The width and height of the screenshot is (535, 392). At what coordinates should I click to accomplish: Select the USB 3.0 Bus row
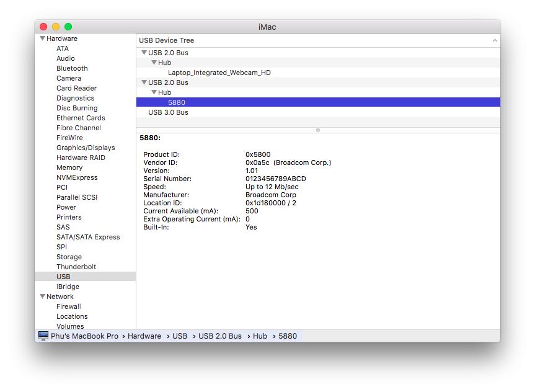(319, 112)
